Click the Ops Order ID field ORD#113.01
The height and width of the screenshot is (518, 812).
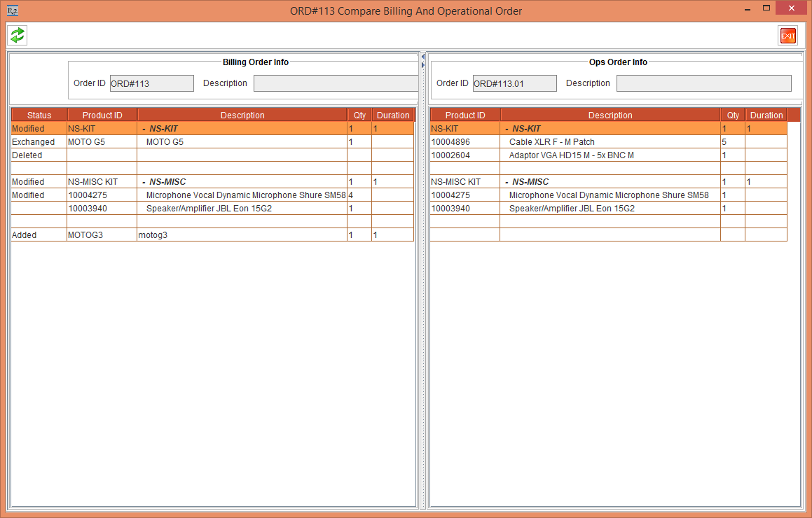(x=514, y=83)
